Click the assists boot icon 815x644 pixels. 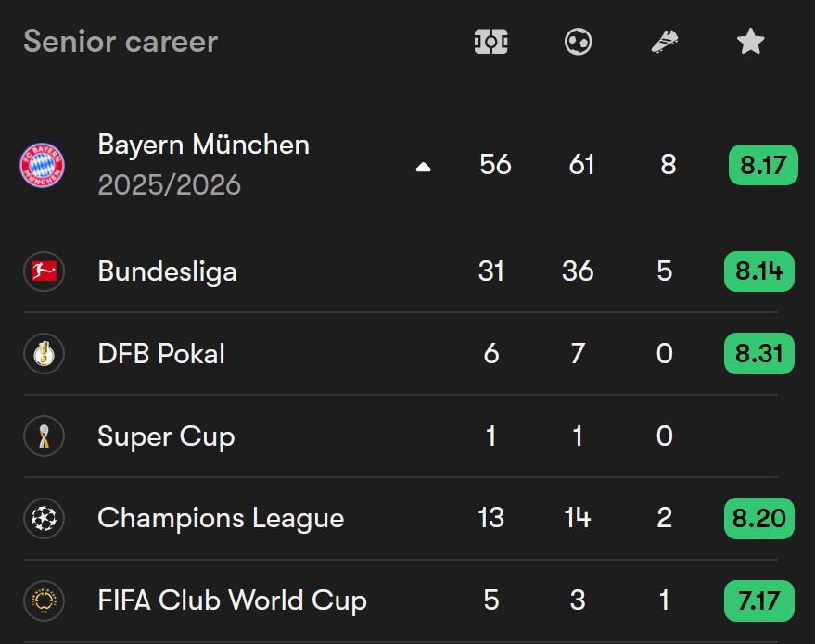coord(665,42)
